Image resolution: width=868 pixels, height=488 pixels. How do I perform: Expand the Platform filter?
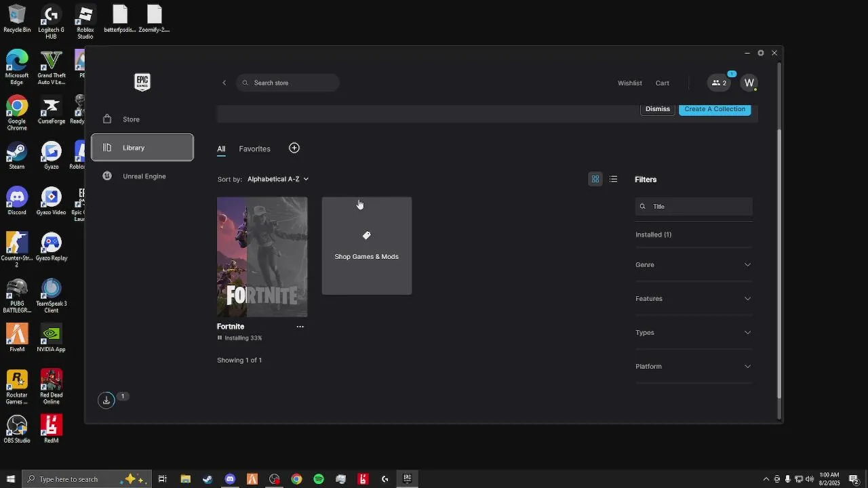pos(693,367)
